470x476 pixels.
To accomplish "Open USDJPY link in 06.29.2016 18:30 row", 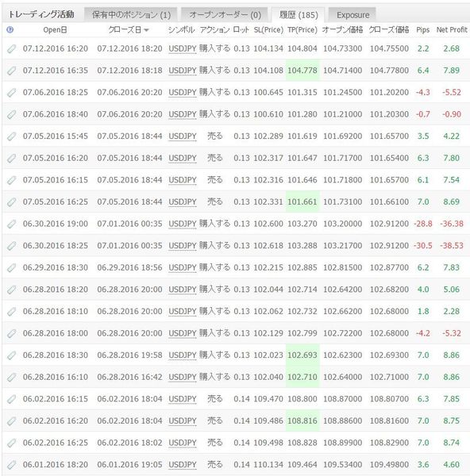I will [183, 268].
